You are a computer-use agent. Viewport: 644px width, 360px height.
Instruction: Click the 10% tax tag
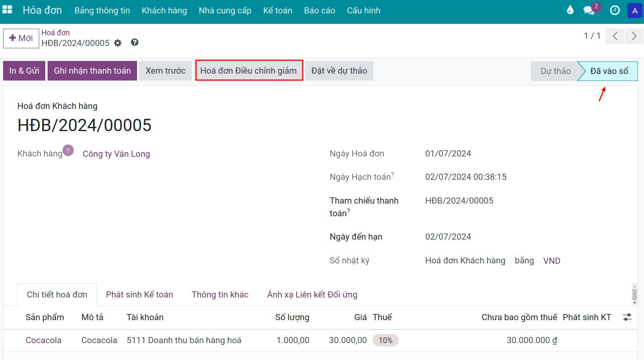click(x=385, y=340)
